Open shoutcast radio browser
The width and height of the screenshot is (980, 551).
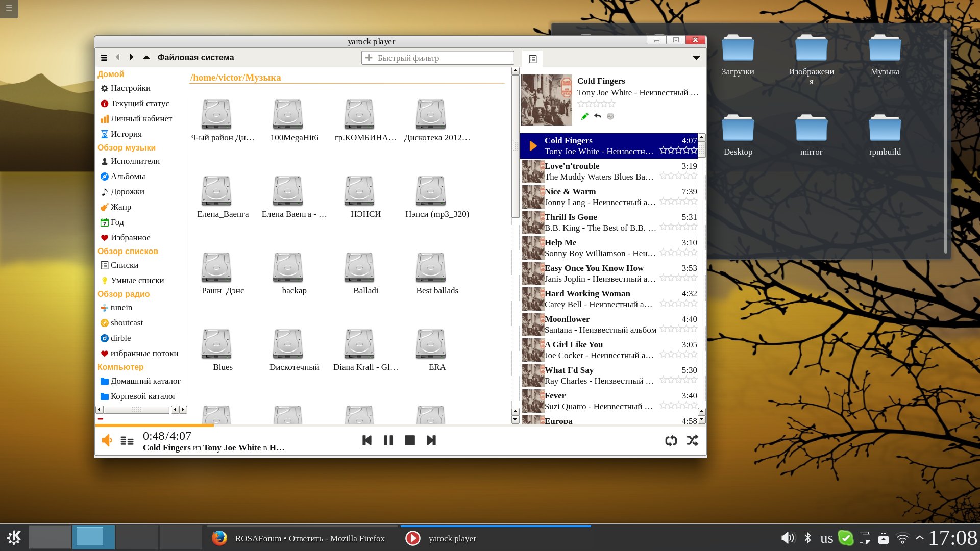point(127,322)
